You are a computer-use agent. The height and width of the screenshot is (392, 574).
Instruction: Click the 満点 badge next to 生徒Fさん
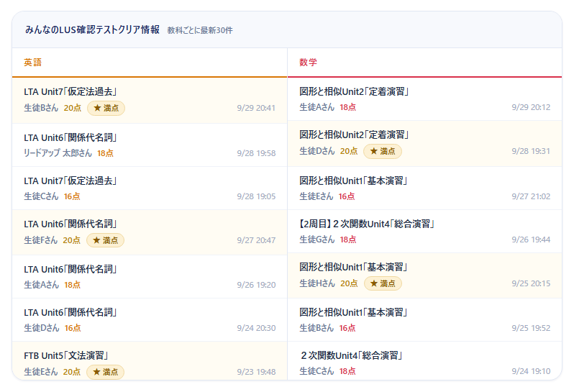pos(106,240)
